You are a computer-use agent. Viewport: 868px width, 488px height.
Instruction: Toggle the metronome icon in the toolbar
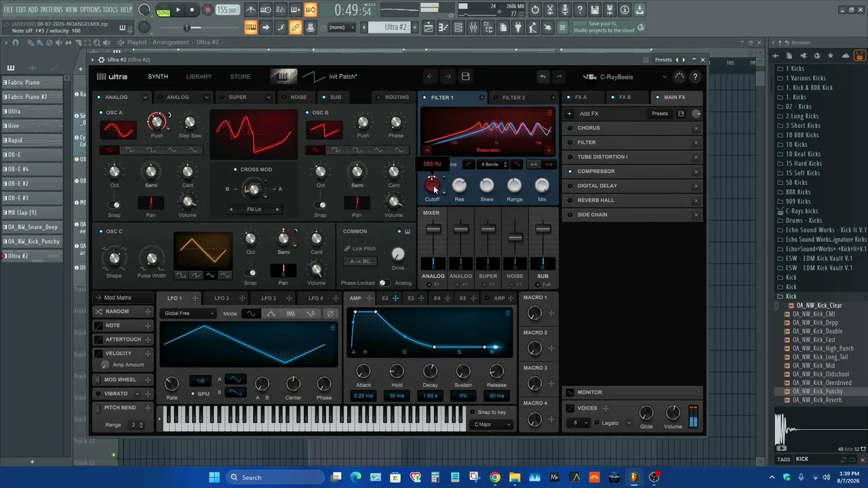[x=251, y=10]
